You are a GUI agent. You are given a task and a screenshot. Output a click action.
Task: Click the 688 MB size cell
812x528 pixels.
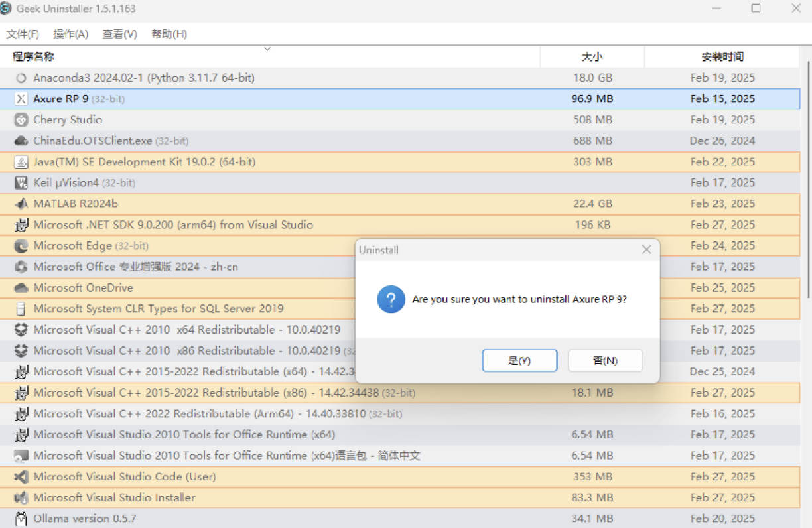(x=592, y=141)
